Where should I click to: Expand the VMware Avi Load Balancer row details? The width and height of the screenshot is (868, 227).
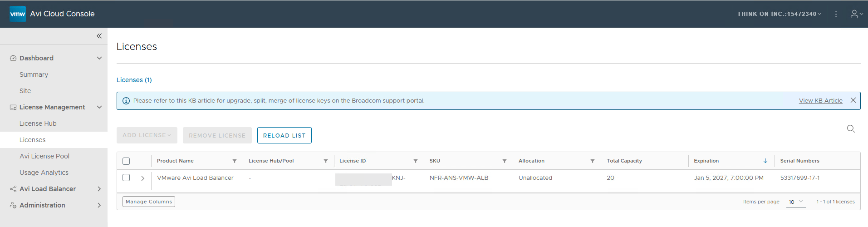[x=142, y=178]
